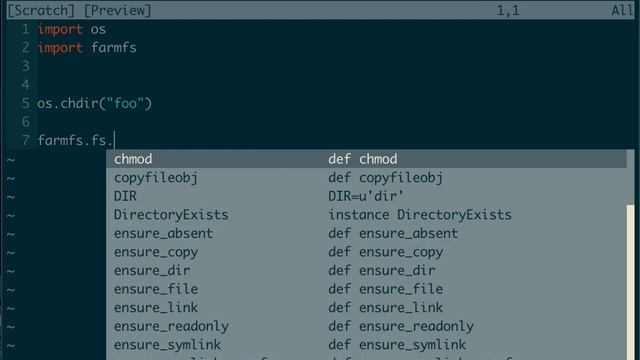Image resolution: width=640 pixels, height=360 pixels.
Task: Click the [Scratch] [Preview] window title
Action: 80,10
